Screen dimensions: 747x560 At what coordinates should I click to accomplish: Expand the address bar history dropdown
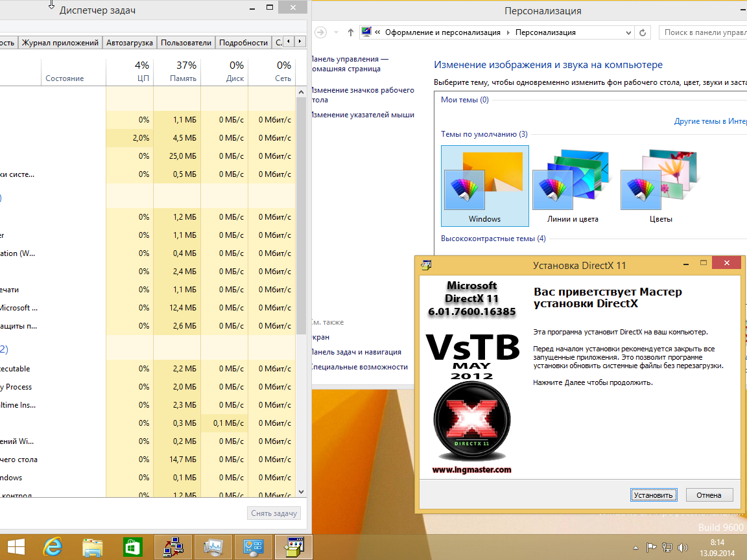[x=628, y=32]
